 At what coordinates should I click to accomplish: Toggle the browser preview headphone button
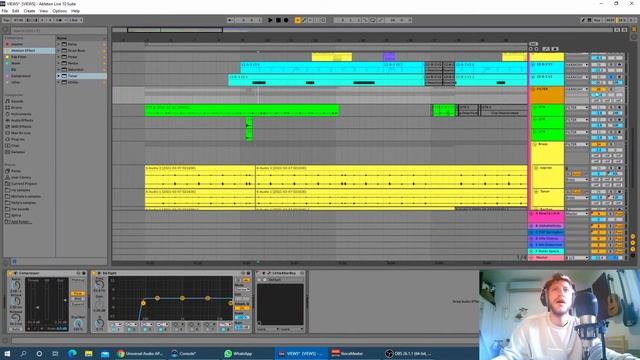pos(14,262)
